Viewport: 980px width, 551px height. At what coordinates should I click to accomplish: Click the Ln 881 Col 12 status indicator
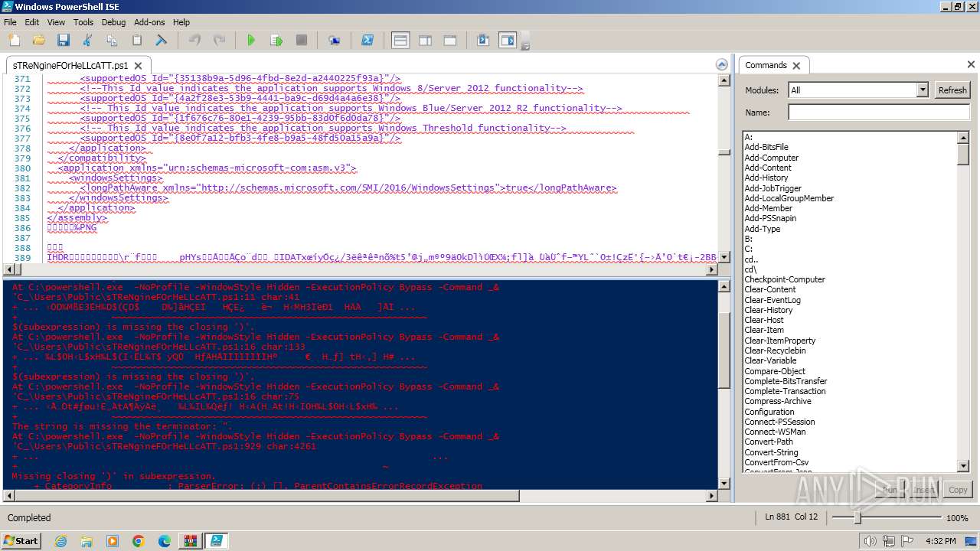point(791,517)
